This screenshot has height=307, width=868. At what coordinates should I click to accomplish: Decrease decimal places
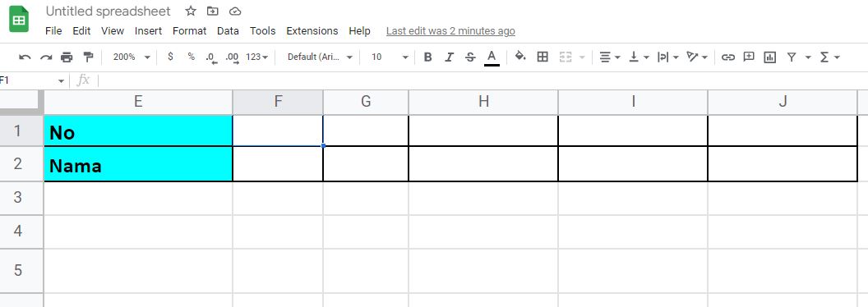211,57
